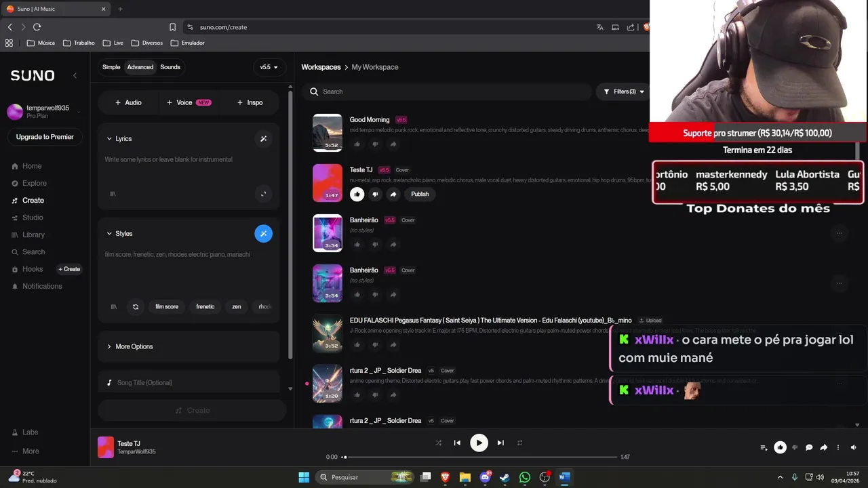Viewport: 868px width, 488px height.
Task: Click share icon on Teste TJ track
Action: 393,194
